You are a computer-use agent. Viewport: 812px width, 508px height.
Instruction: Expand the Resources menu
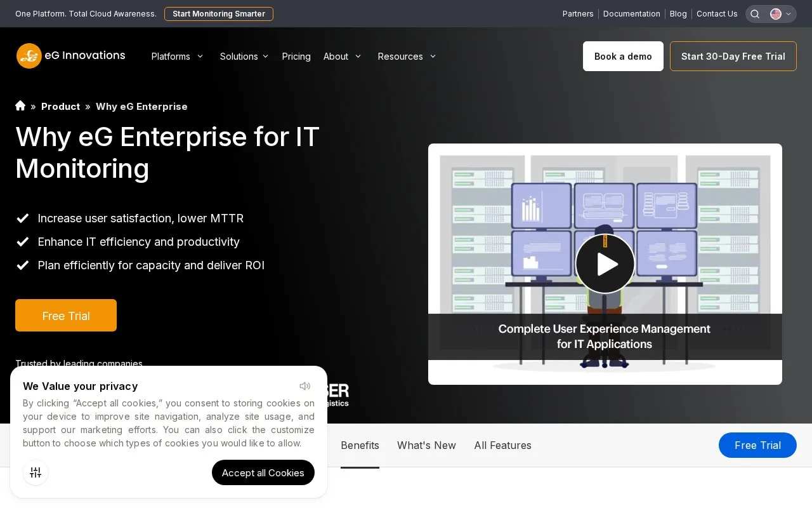tap(407, 57)
